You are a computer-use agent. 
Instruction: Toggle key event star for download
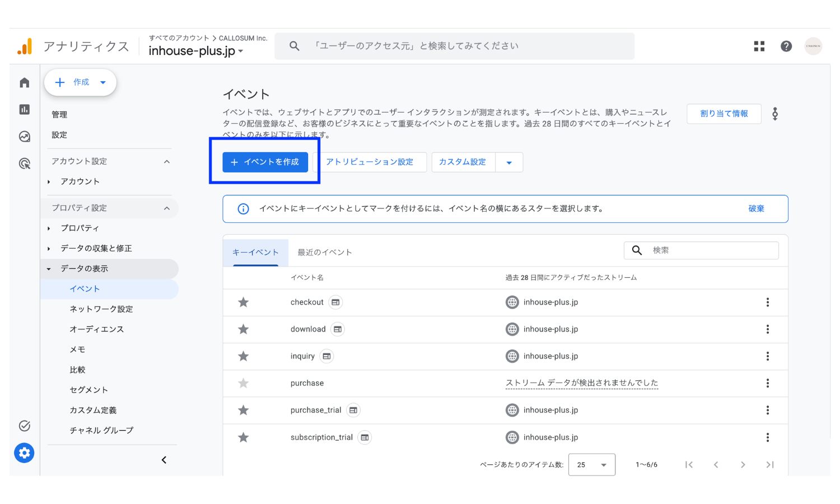(x=243, y=329)
